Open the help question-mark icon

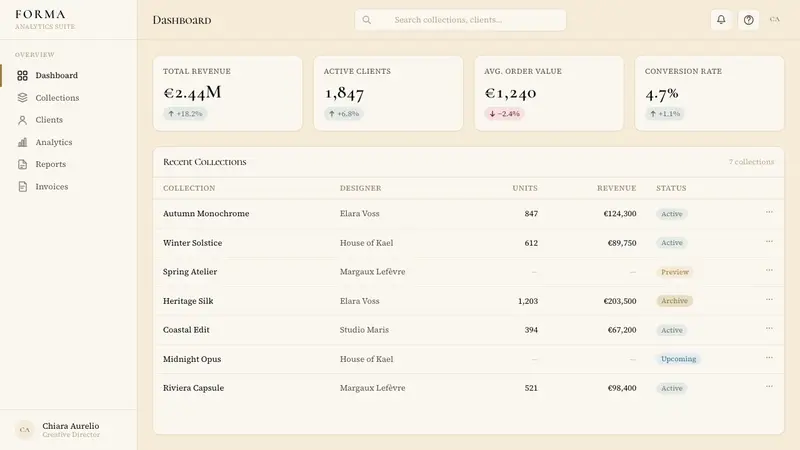coord(748,20)
